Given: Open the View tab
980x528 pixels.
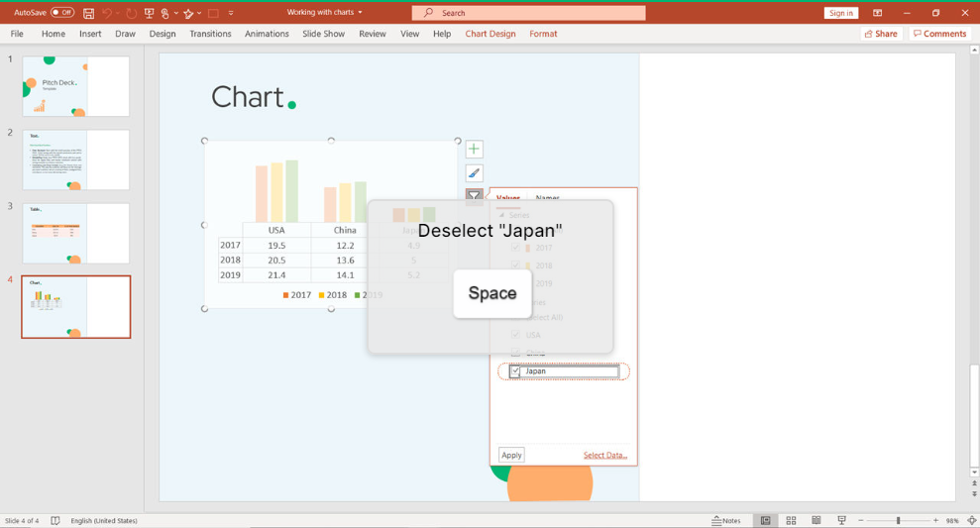Looking at the screenshot, I should coord(410,34).
